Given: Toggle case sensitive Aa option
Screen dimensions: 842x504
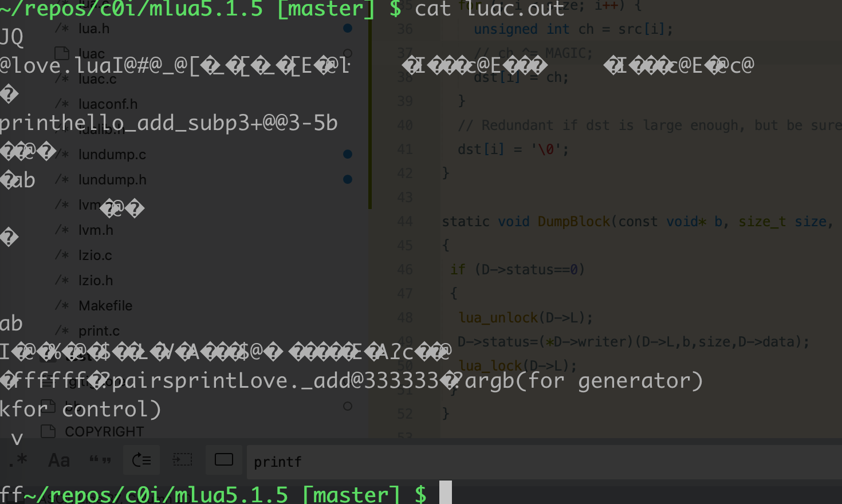Looking at the screenshot, I should click(59, 460).
